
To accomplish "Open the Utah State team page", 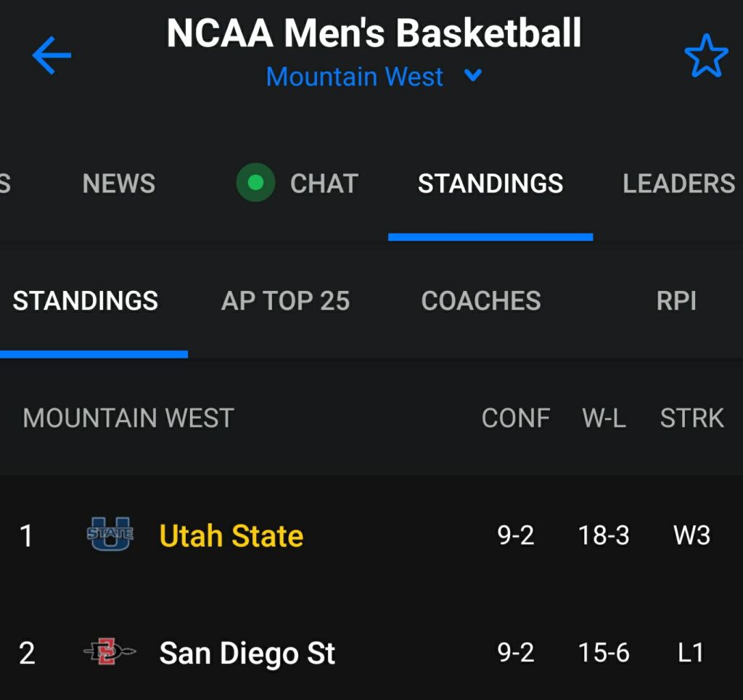I will point(231,536).
